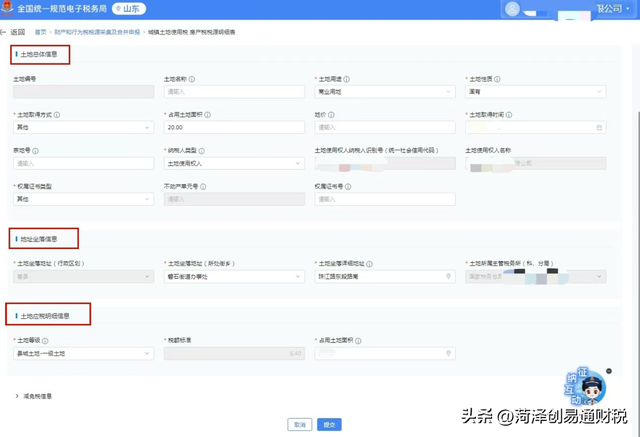Viewport: 640px width, 437px height.
Task: Open info tip beside 土地性质 label
Action: pyautogui.click(x=497, y=79)
